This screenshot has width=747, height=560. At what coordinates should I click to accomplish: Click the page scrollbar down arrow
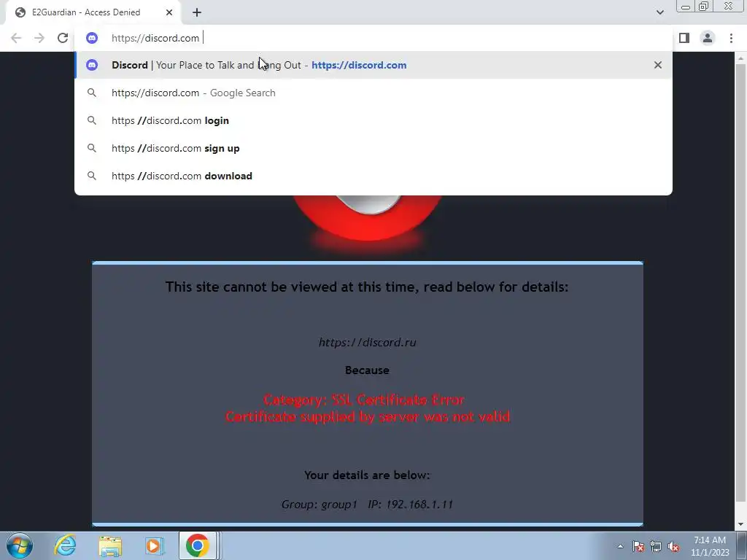tap(740, 524)
